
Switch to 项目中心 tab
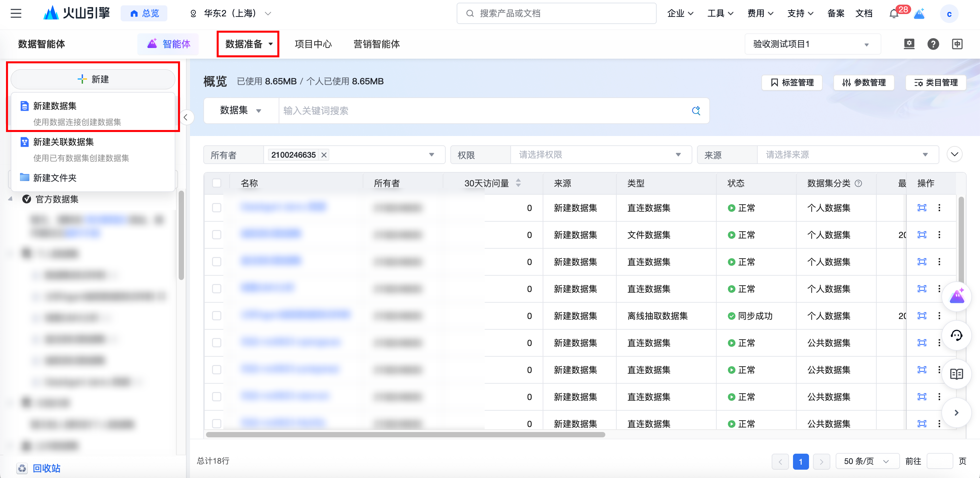pyautogui.click(x=313, y=44)
